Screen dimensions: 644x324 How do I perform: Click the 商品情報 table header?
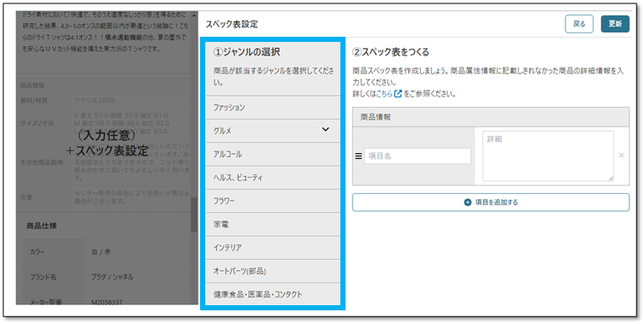coord(491,117)
